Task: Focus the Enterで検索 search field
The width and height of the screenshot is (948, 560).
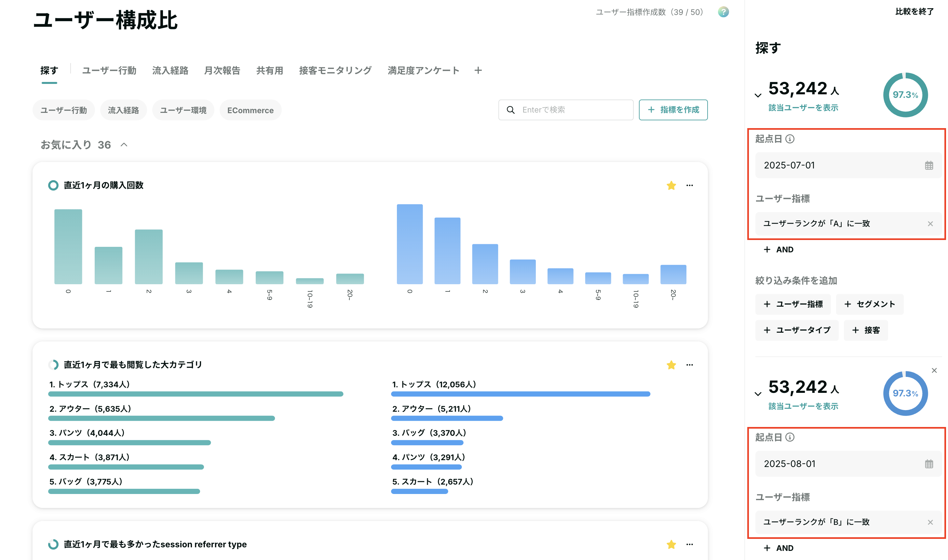Action: (x=566, y=110)
